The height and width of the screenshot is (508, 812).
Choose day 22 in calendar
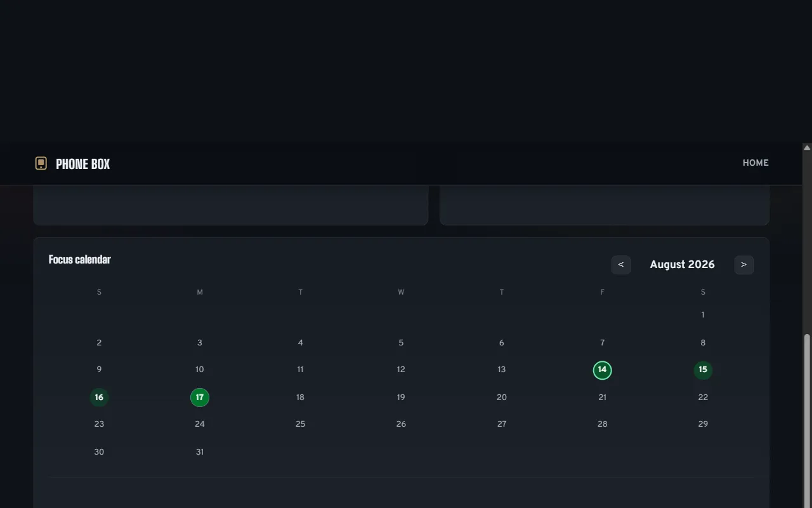pos(703,398)
